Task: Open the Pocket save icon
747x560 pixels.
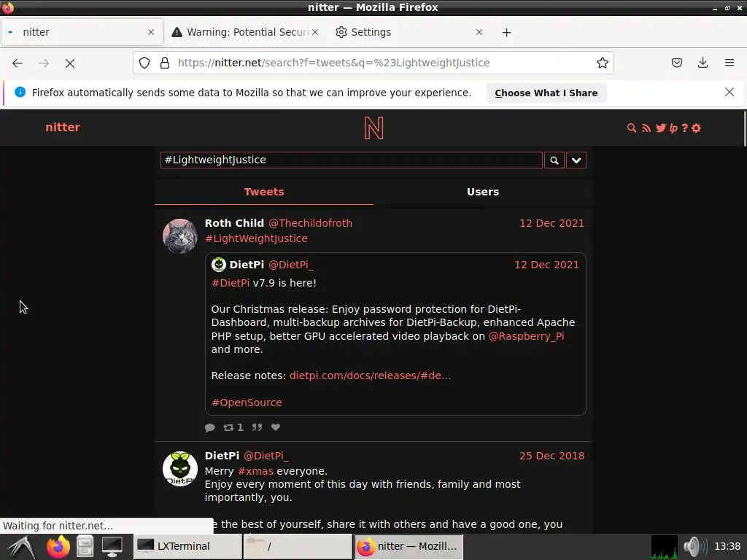Action: tap(677, 63)
